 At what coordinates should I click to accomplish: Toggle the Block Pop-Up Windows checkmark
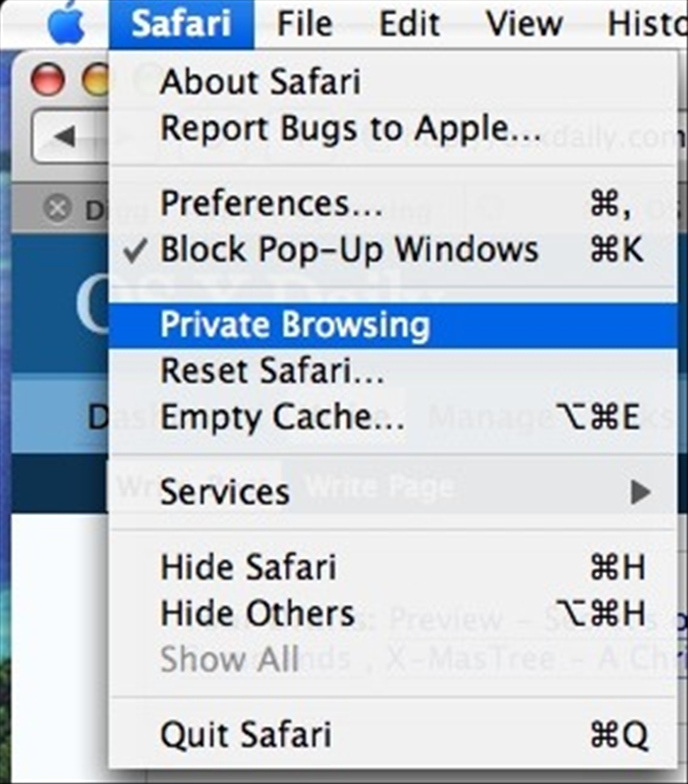point(136,250)
